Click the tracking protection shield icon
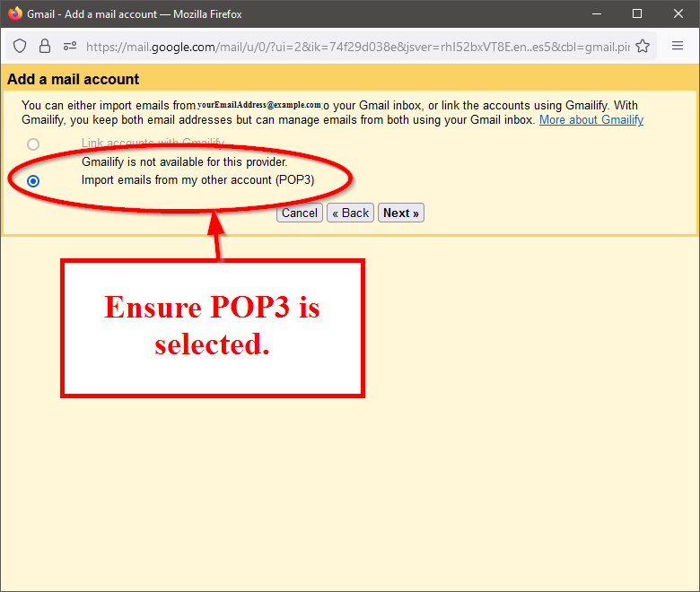The height and width of the screenshot is (592, 700). pos(20,46)
